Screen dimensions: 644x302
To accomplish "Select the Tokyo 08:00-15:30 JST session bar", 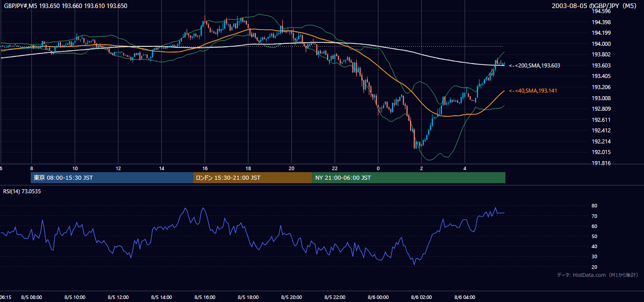I will (112, 178).
